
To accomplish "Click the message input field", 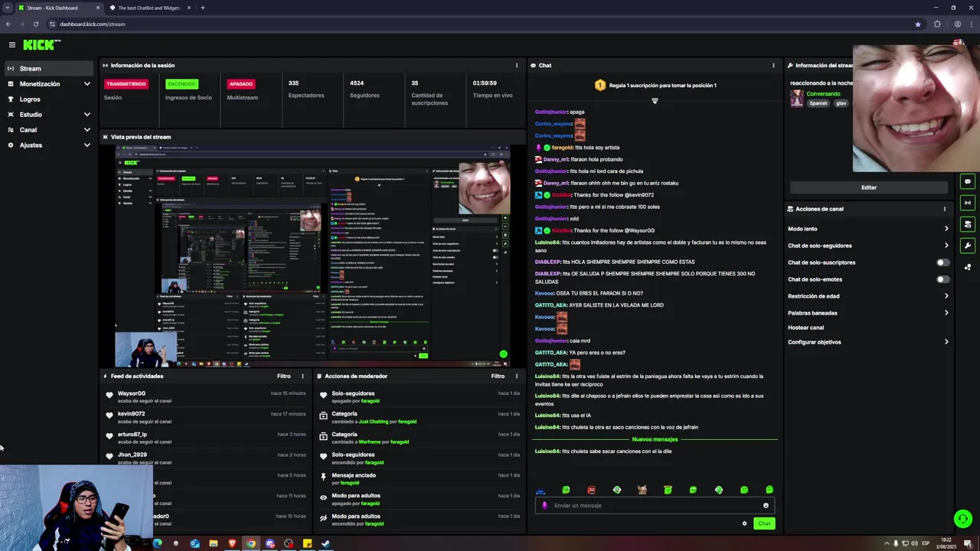I will point(655,505).
